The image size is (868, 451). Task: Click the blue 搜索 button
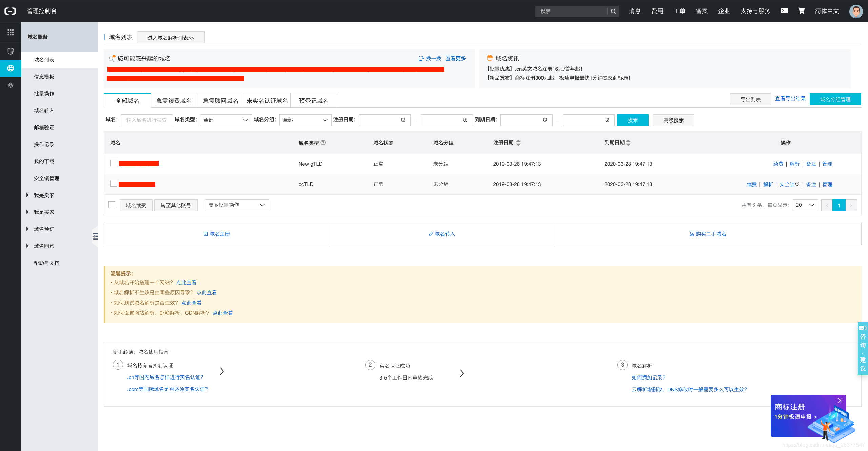click(x=632, y=120)
